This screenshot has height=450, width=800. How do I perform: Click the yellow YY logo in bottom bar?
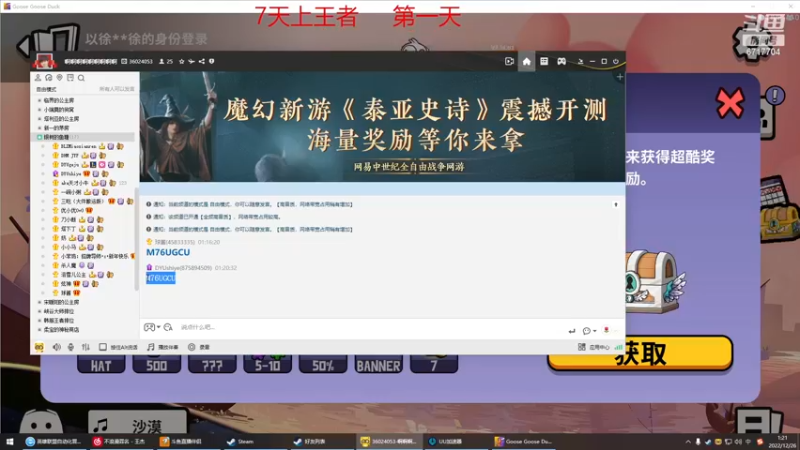coord(39,347)
